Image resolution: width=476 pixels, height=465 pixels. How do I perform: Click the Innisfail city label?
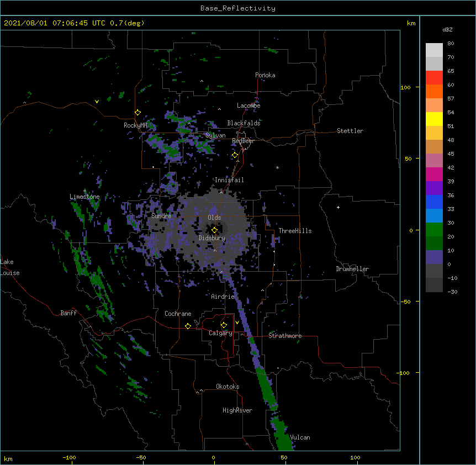click(229, 180)
